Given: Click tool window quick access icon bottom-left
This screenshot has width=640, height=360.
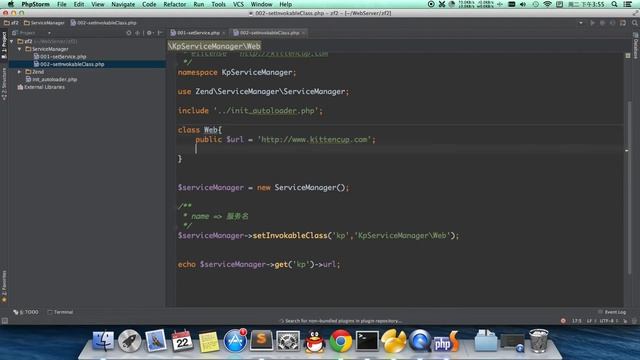Looking at the screenshot, I should coord(4,321).
